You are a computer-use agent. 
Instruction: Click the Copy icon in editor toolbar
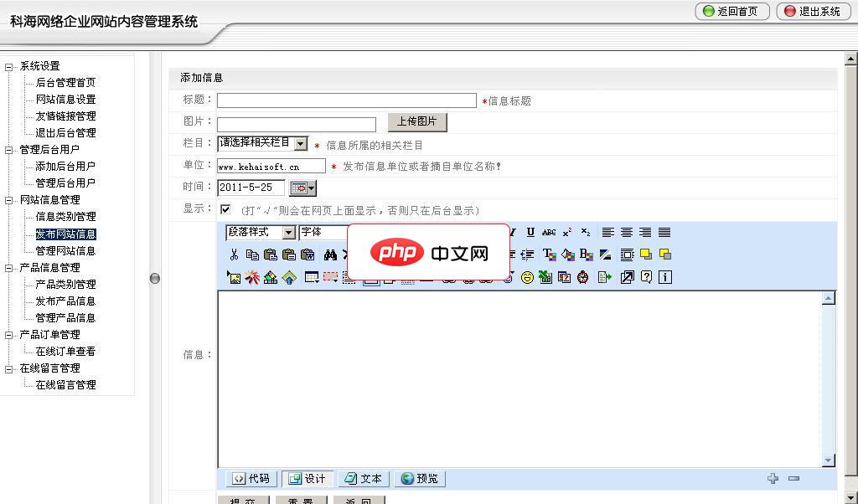click(x=252, y=255)
